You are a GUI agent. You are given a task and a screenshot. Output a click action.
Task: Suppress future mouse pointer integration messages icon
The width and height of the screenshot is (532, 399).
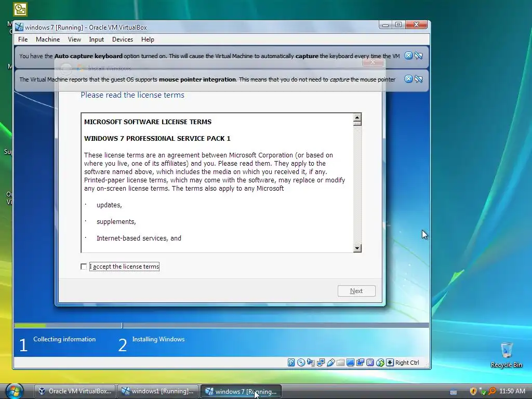[x=419, y=79]
